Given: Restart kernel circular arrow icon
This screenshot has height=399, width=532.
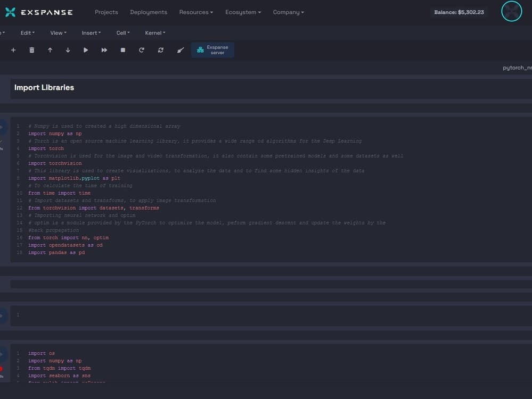Looking at the screenshot, I should pyautogui.click(x=142, y=50).
